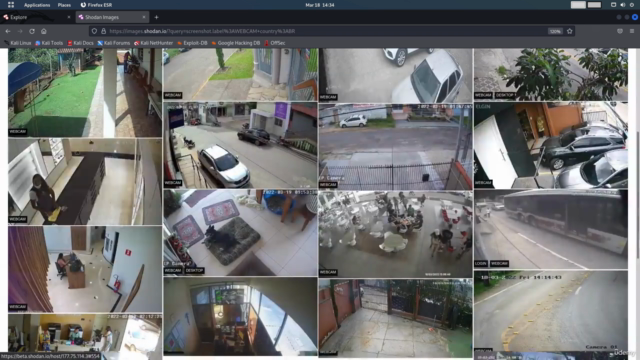
Task: Open OffSec bookmark
Action: [x=275, y=43]
